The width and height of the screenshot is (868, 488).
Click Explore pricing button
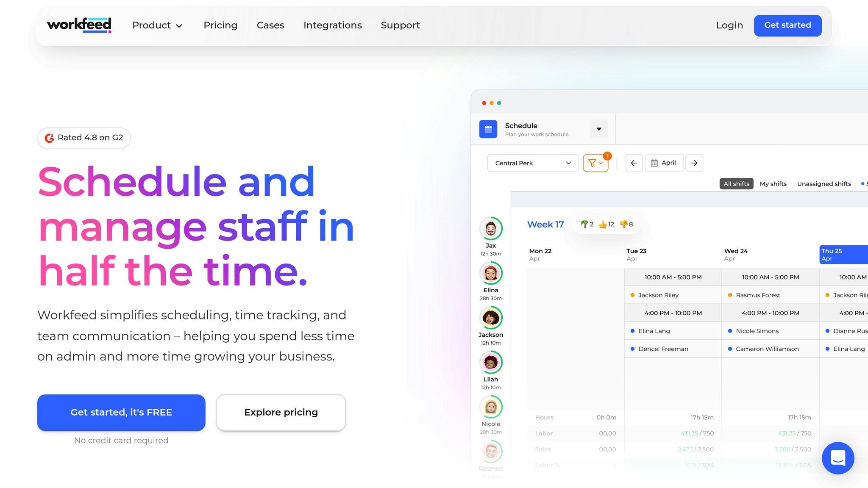click(x=281, y=413)
